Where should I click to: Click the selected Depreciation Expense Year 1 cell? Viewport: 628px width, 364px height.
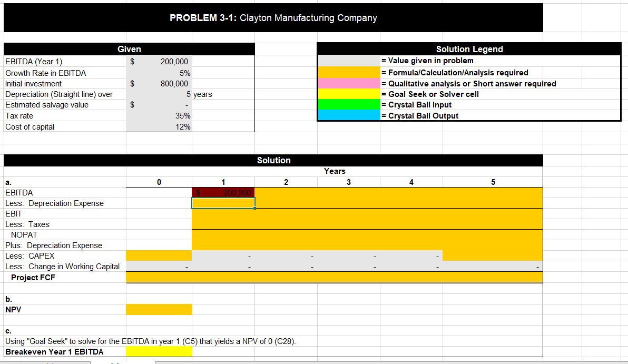tap(223, 203)
